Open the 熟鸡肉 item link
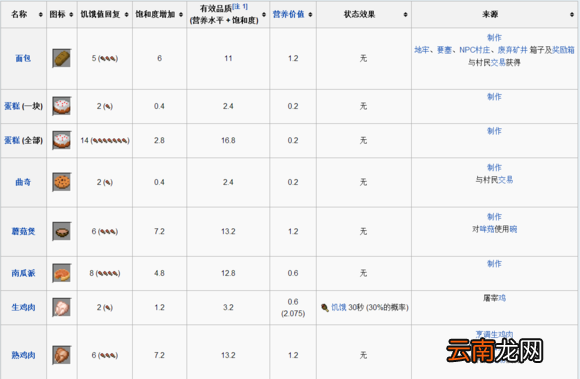 point(23,355)
